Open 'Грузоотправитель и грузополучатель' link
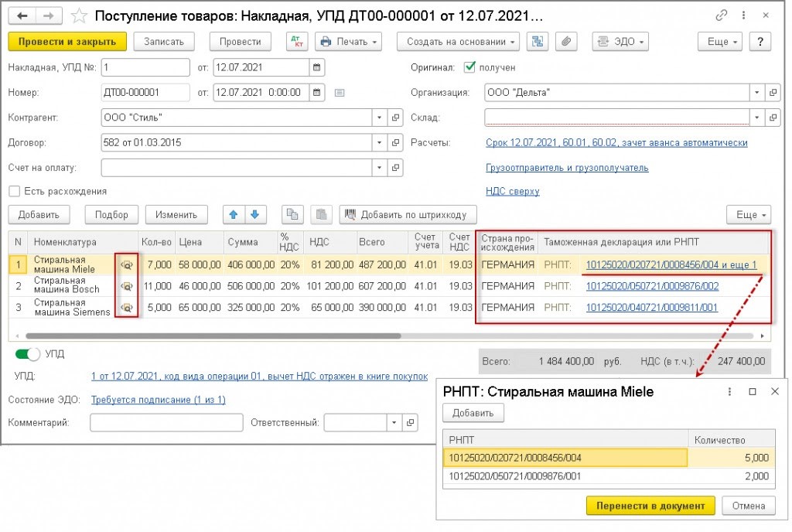792x532 pixels. [567, 168]
